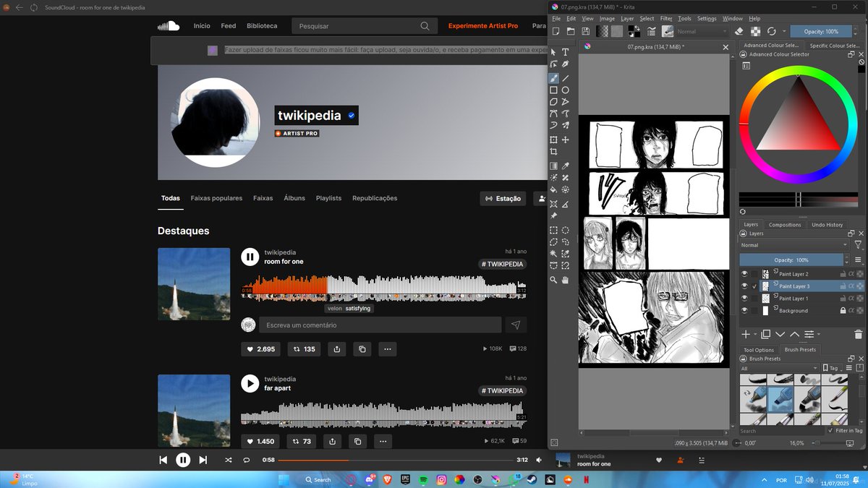Select the Move tool in Krita
868x488 pixels.
point(565,140)
